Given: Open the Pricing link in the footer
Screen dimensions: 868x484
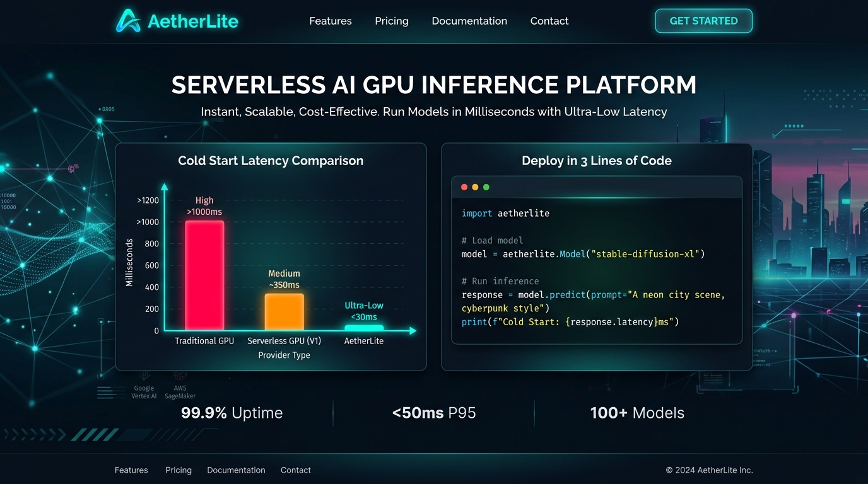Looking at the screenshot, I should [179, 470].
